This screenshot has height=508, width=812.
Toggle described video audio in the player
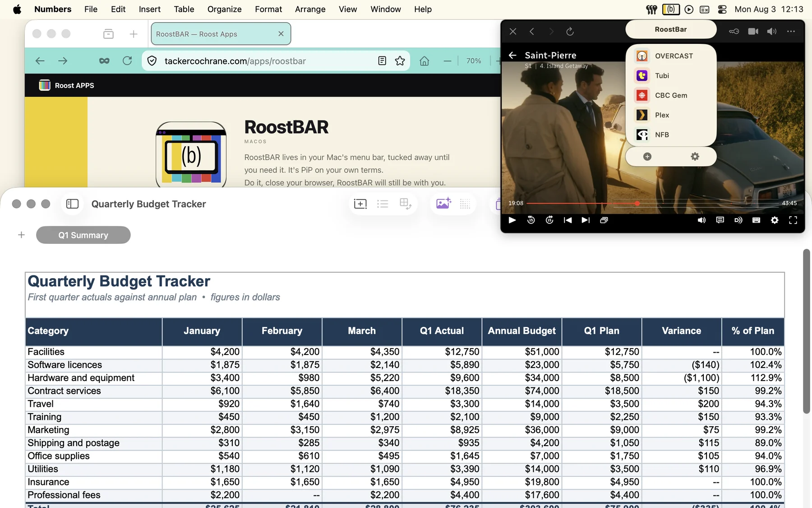(738, 220)
